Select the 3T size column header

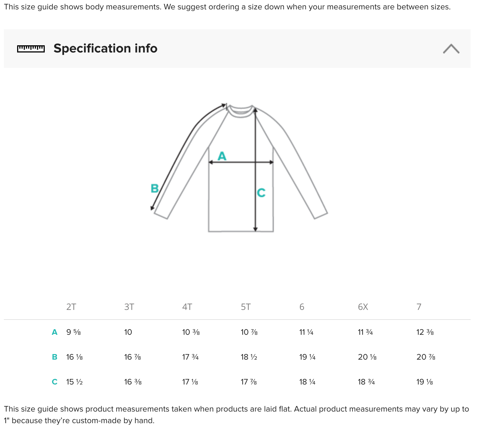coord(129,307)
